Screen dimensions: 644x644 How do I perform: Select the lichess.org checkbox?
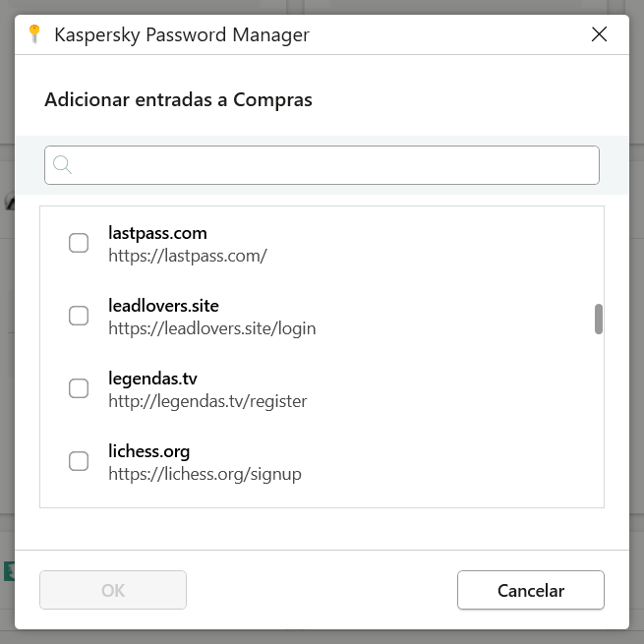(x=79, y=461)
